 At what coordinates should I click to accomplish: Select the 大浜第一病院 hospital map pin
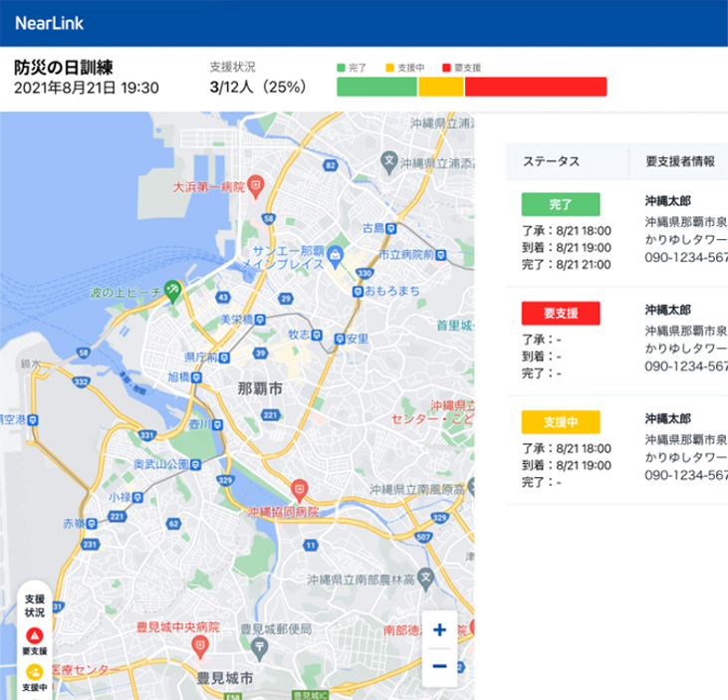pos(255,186)
